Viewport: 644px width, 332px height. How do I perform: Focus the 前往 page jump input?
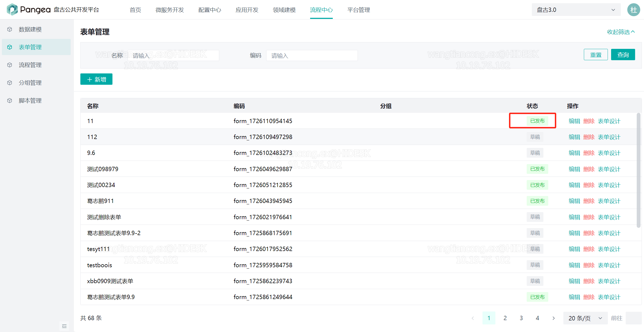pyautogui.click(x=633, y=318)
